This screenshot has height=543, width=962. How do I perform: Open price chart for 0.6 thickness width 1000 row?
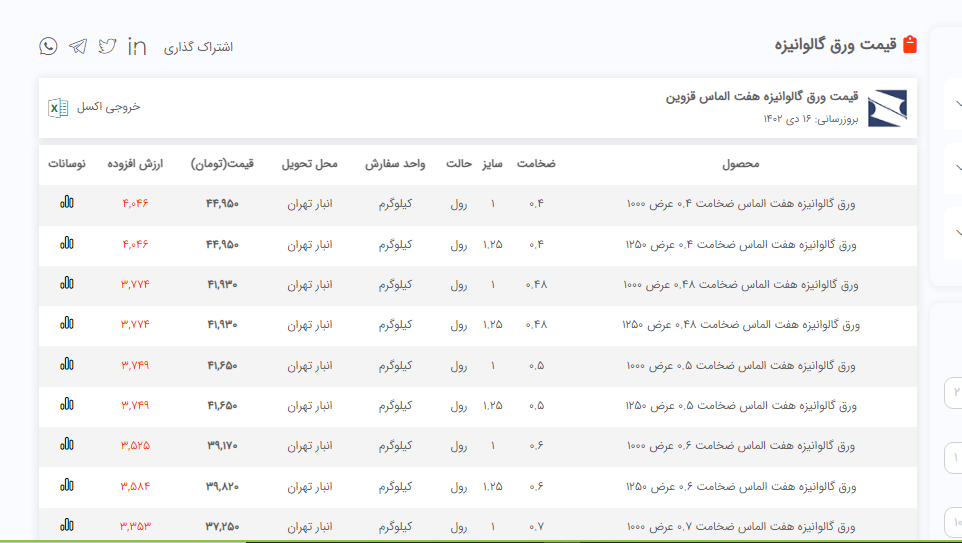tap(66, 445)
